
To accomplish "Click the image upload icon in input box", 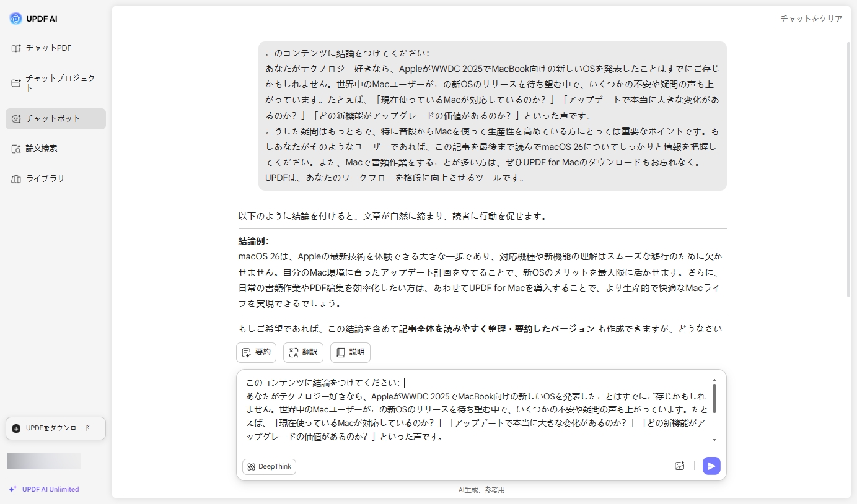I will click(679, 466).
